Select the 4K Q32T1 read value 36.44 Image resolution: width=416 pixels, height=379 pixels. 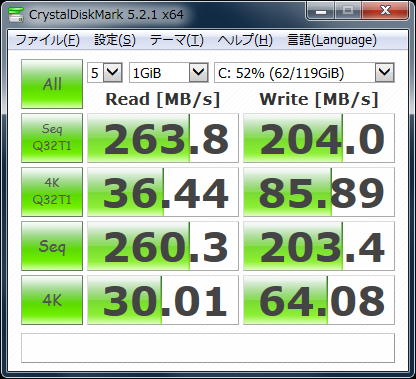click(x=163, y=192)
